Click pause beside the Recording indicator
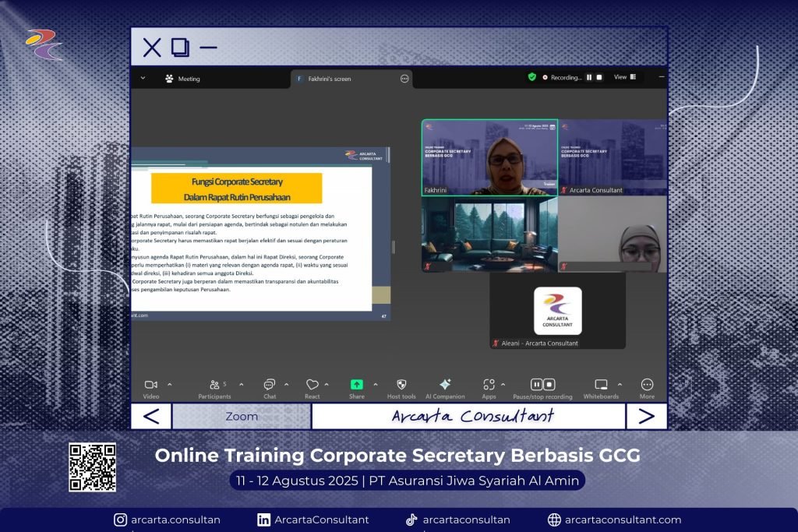This screenshot has height=532, width=798. (x=589, y=77)
